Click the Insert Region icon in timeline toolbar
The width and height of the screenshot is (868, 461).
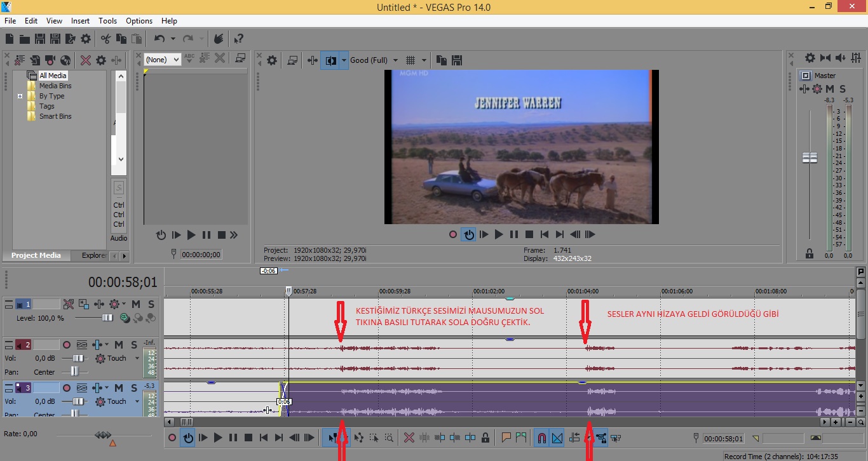(521, 438)
